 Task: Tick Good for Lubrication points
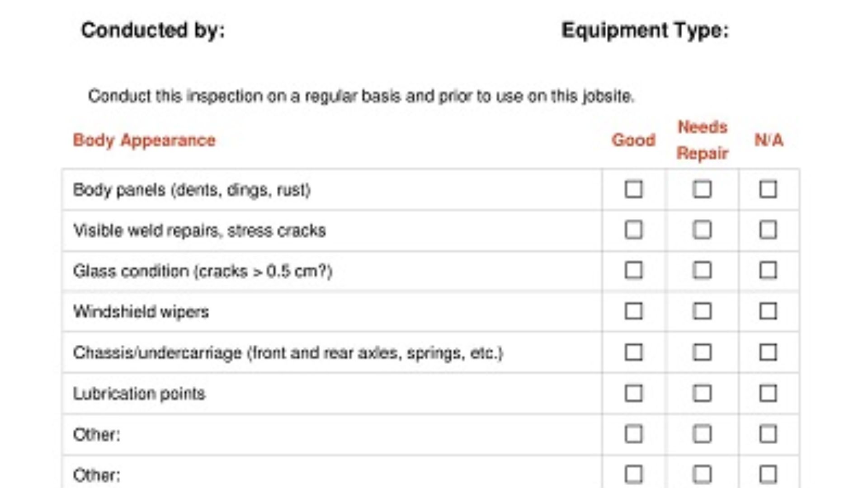click(x=633, y=394)
